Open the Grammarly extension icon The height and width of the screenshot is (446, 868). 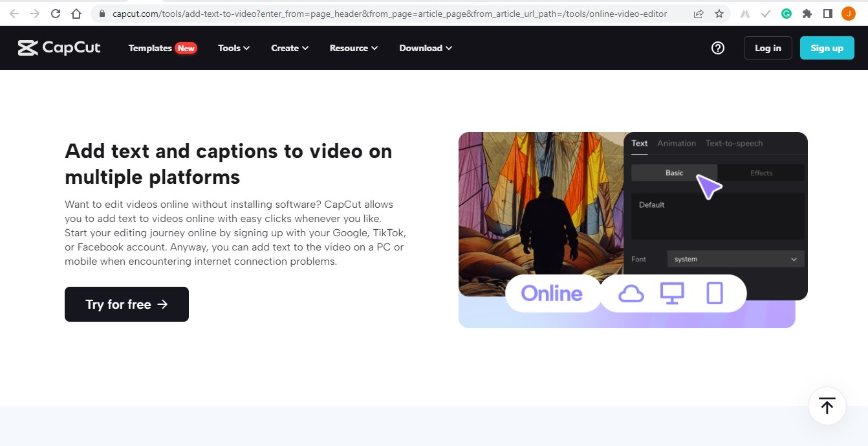coord(787,13)
